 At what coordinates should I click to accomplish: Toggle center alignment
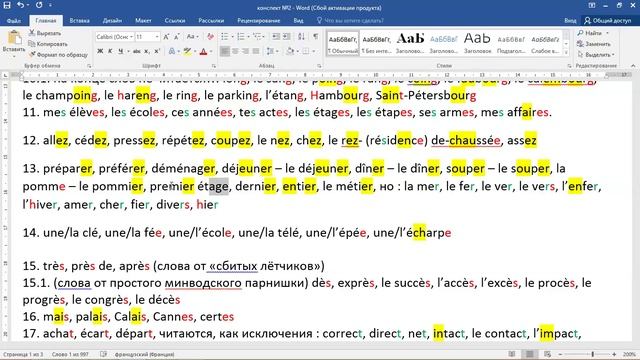pos(235,51)
